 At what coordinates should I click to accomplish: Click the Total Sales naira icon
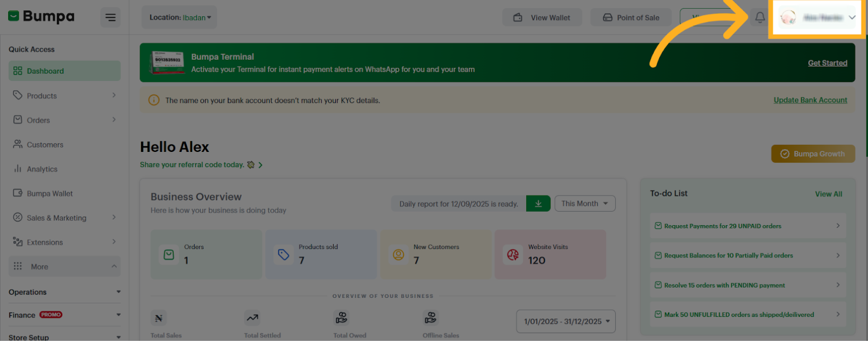click(159, 318)
